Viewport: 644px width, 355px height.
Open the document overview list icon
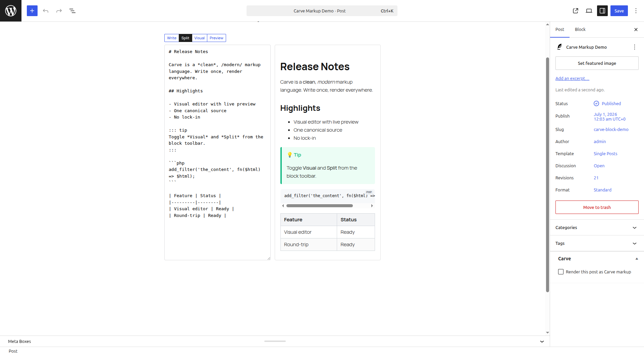[72, 11]
